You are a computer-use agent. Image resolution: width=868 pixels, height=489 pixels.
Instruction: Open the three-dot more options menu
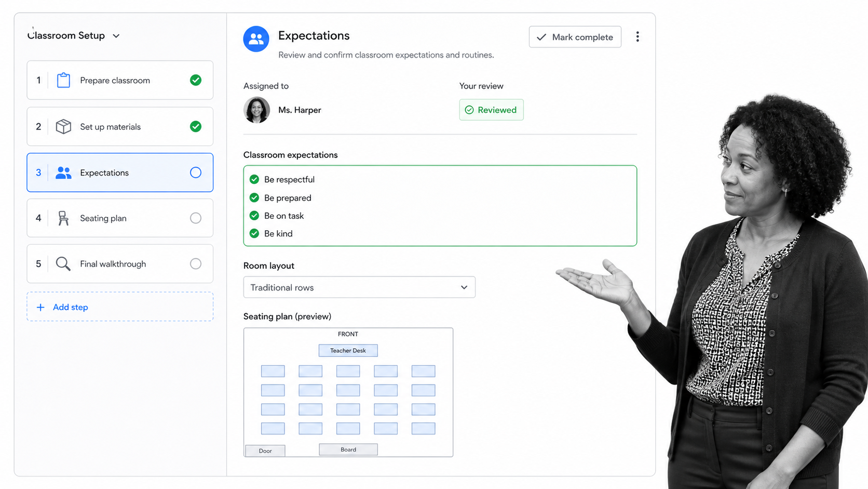coord(638,37)
